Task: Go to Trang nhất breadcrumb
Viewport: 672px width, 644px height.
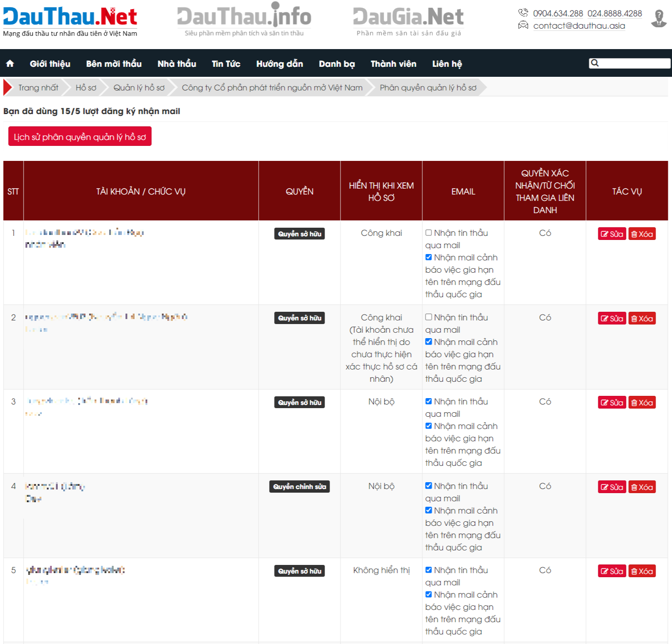Action: coord(38,88)
